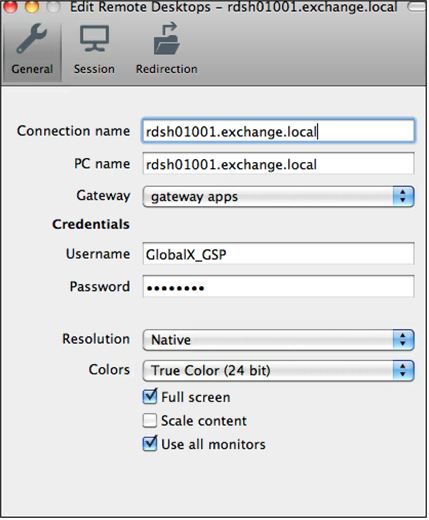Open the Colors True Color dropdown
Viewport: 429px width, 520px height.
(278, 370)
